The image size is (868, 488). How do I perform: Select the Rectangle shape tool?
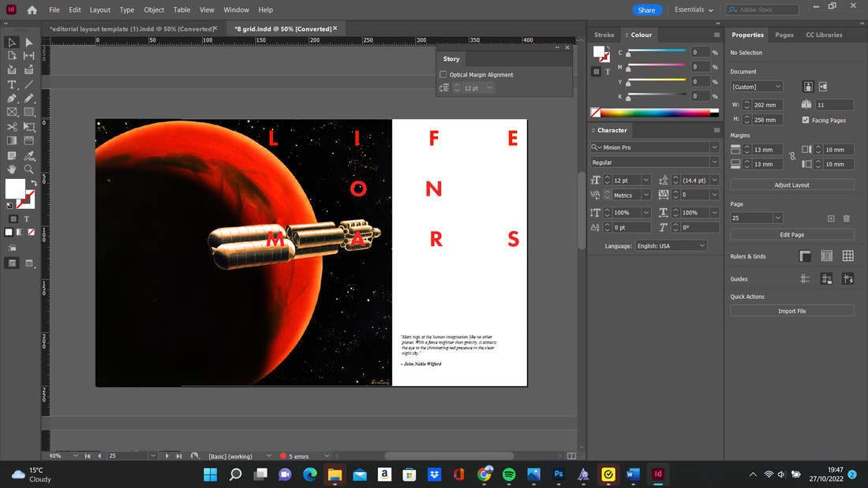[28, 112]
